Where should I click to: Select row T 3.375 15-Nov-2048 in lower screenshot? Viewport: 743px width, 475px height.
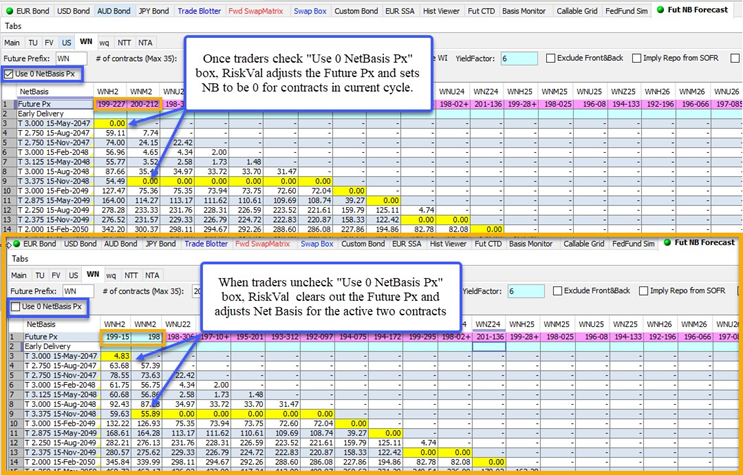click(61, 414)
